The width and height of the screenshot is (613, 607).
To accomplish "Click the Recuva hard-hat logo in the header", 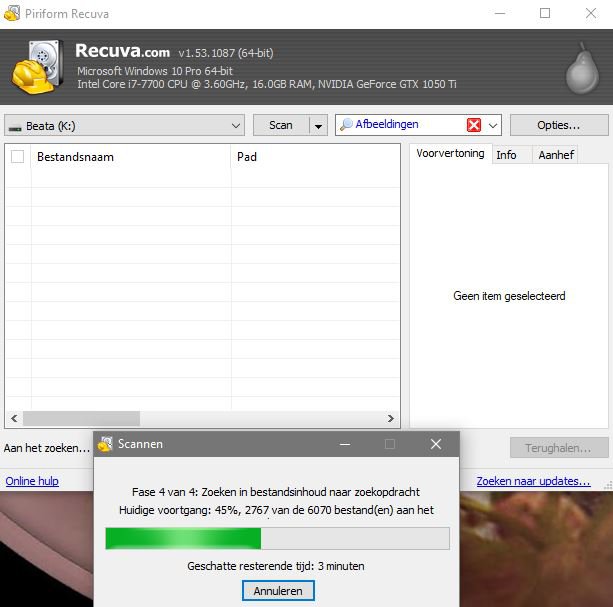I will coord(37,67).
